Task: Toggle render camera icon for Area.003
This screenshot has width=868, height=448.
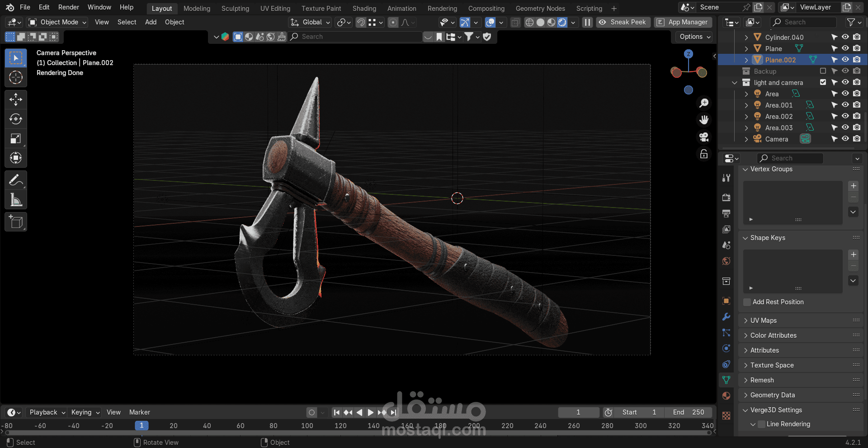Action: (x=857, y=127)
